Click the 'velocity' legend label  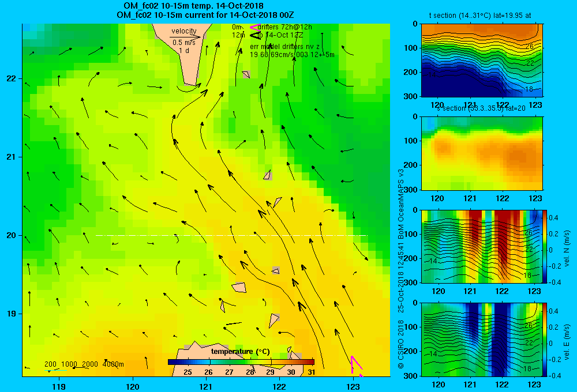(184, 31)
